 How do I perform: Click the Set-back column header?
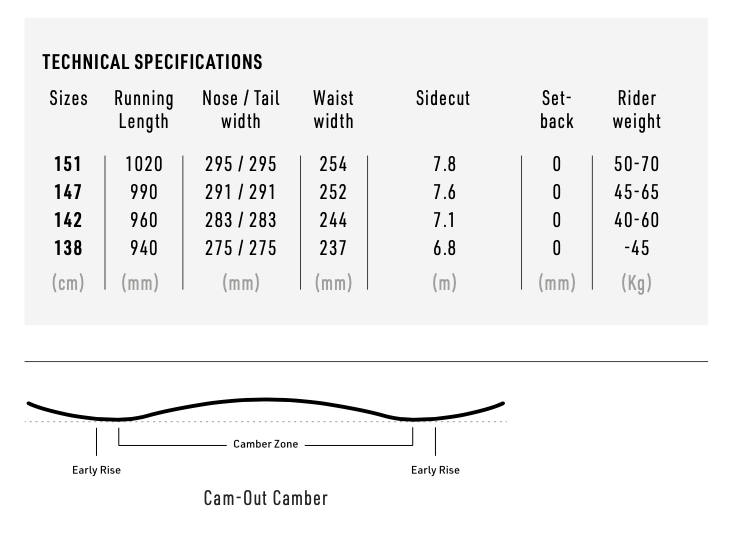click(557, 110)
